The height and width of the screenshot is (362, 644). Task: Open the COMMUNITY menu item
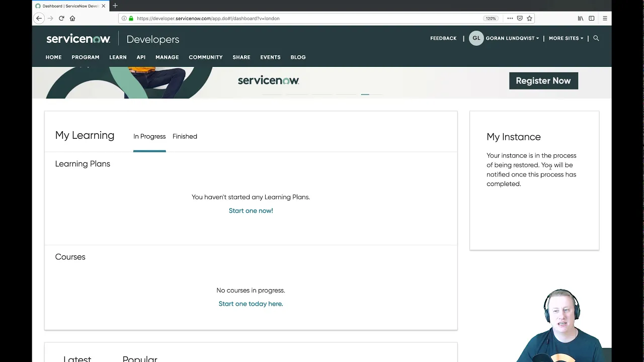[x=205, y=57]
